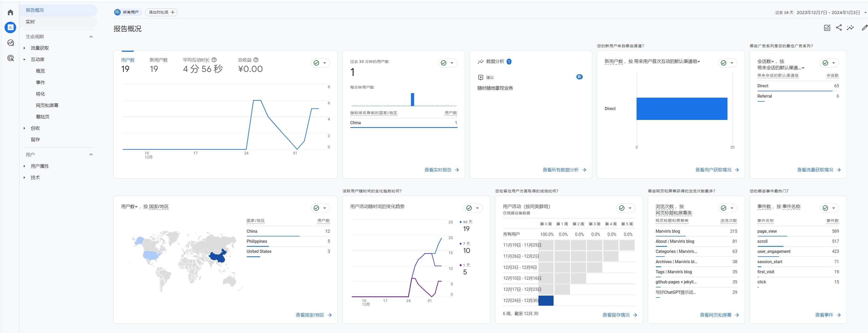The image size is (868, 333).
Task: Click the 添加对比项 button
Action: pyautogui.click(x=161, y=12)
